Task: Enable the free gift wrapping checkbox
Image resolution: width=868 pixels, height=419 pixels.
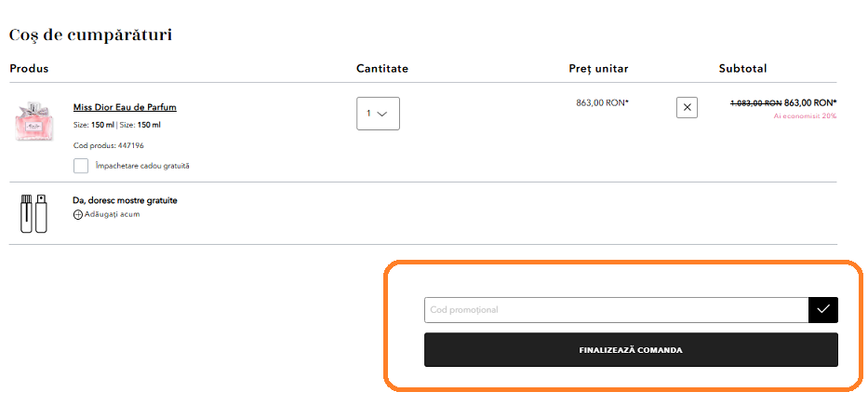Action: (x=81, y=166)
